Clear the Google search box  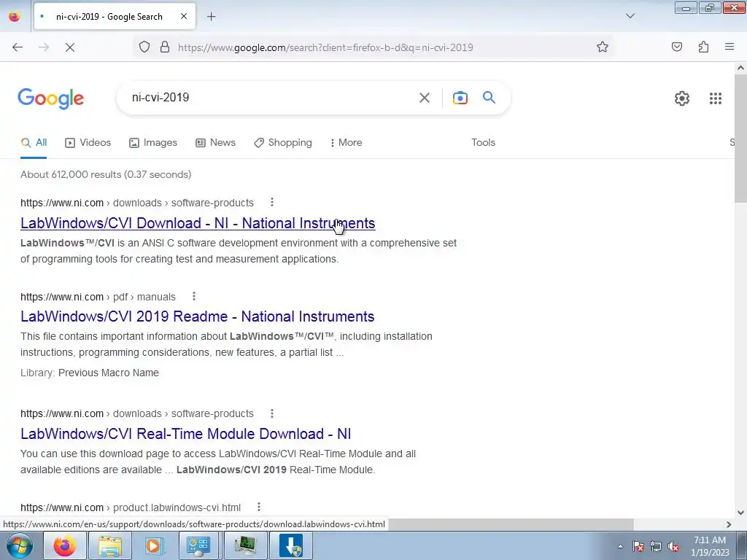point(424,98)
